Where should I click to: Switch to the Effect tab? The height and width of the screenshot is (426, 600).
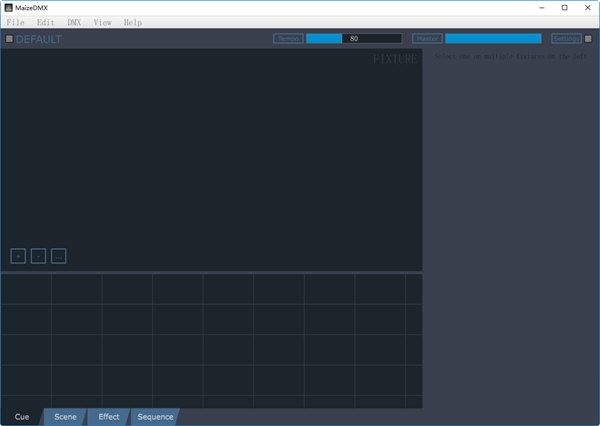click(109, 417)
